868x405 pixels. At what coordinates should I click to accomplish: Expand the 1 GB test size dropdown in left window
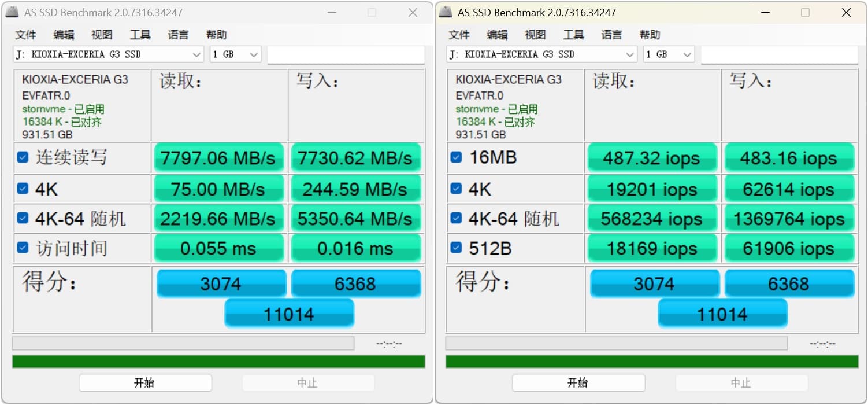235,54
